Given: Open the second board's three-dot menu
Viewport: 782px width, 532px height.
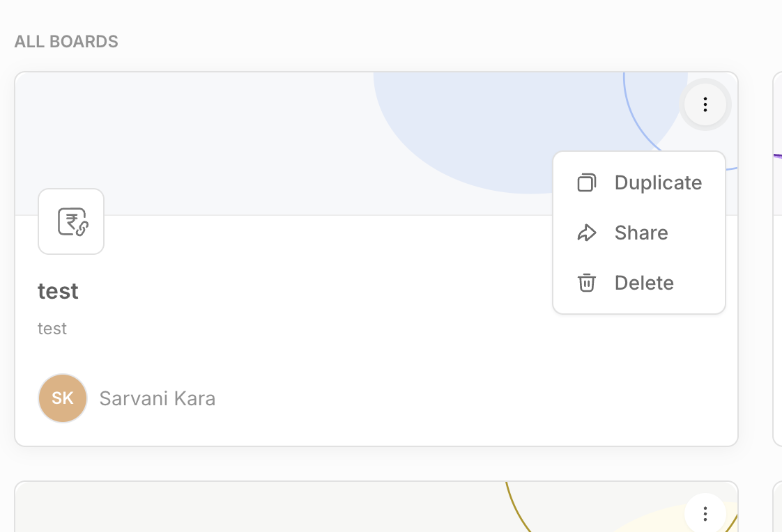Looking at the screenshot, I should coord(705,514).
